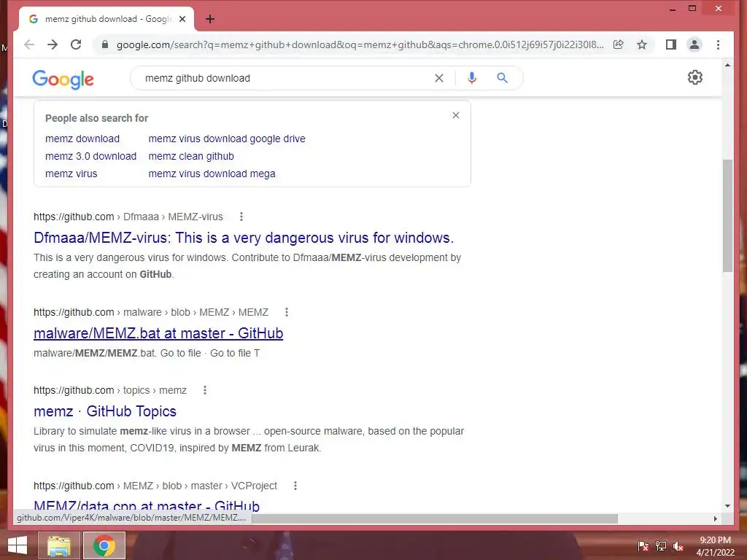
Task: Click the Chrome address bar URL
Action: pyautogui.click(x=360, y=44)
